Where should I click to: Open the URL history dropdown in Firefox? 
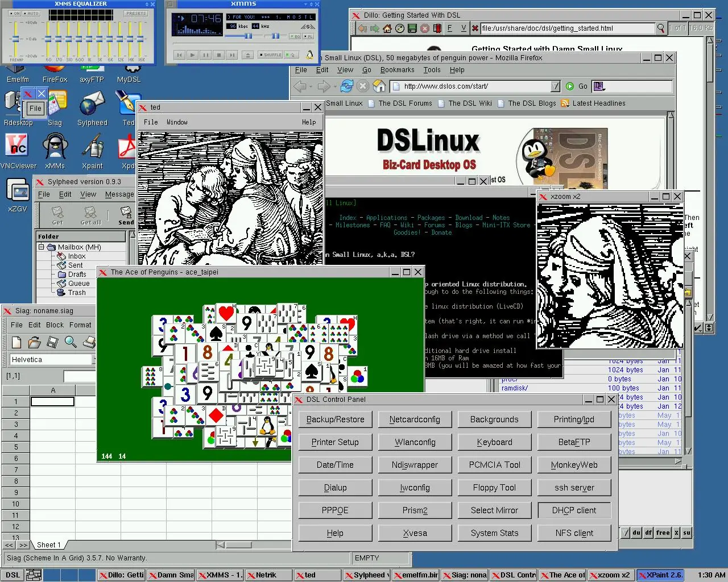[556, 86]
